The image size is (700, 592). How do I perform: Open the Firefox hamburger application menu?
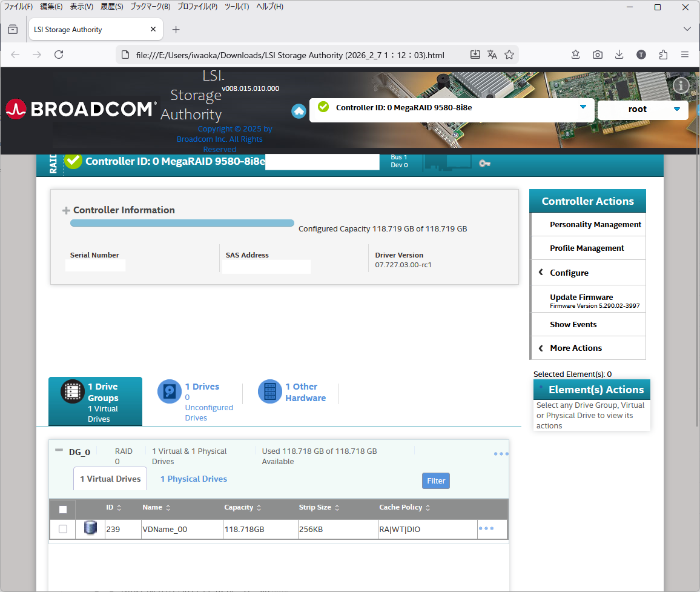(685, 55)
